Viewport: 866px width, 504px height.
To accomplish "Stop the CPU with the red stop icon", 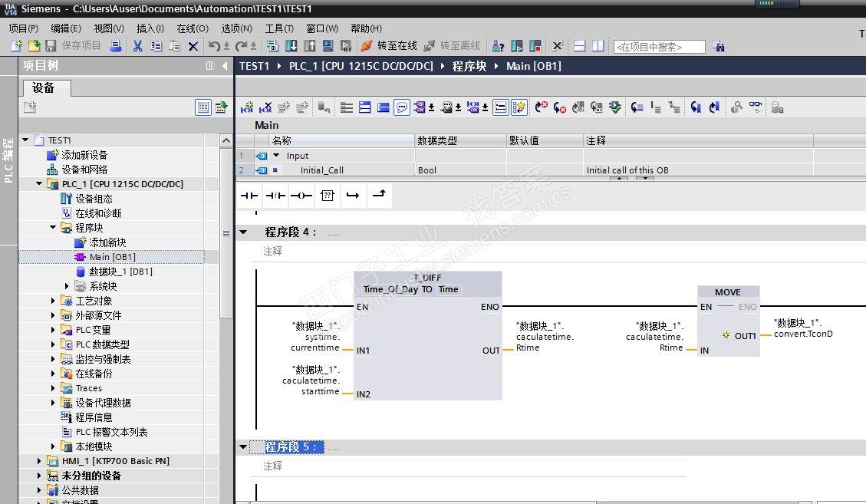I will (535, 46).
